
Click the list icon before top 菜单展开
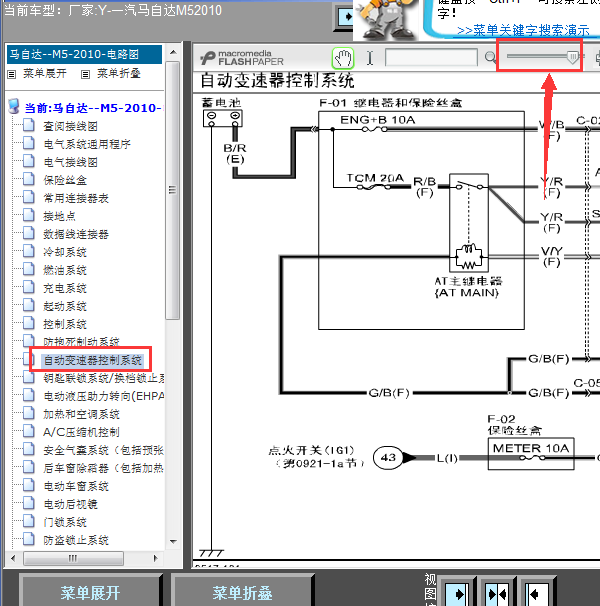coord(12,74)
